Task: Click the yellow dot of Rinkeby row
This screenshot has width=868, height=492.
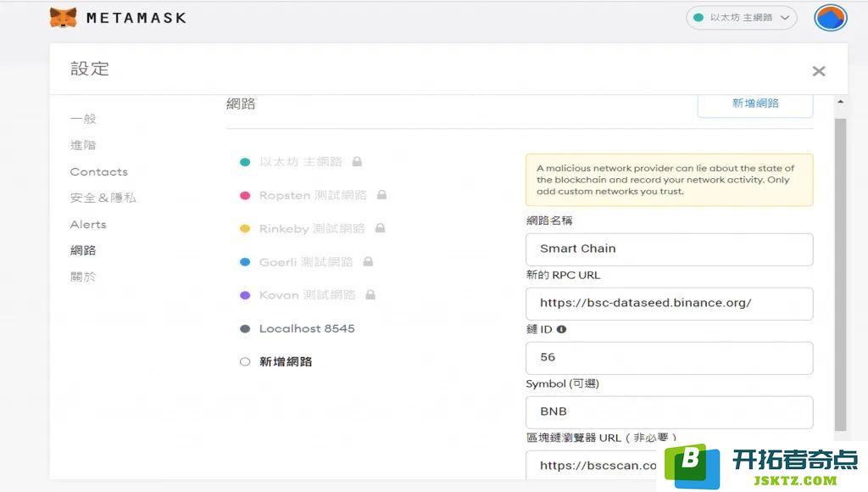Action: coord(245,229)
